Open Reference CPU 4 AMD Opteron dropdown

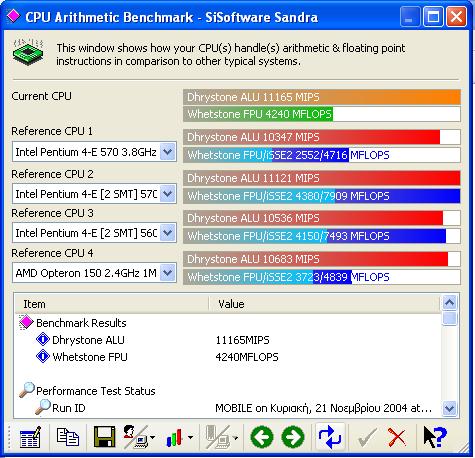coord(168,273)
